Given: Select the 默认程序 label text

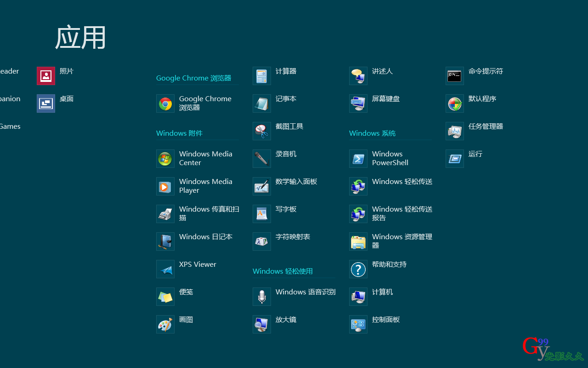Looking at the screenshot, I should coord(482,99).
